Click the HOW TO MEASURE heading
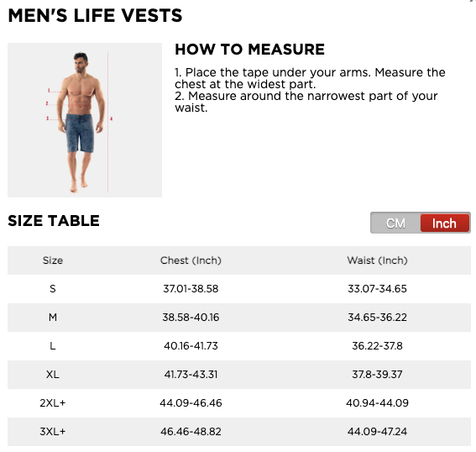Viewport: 476px width, 452px height. coord(249,50)
